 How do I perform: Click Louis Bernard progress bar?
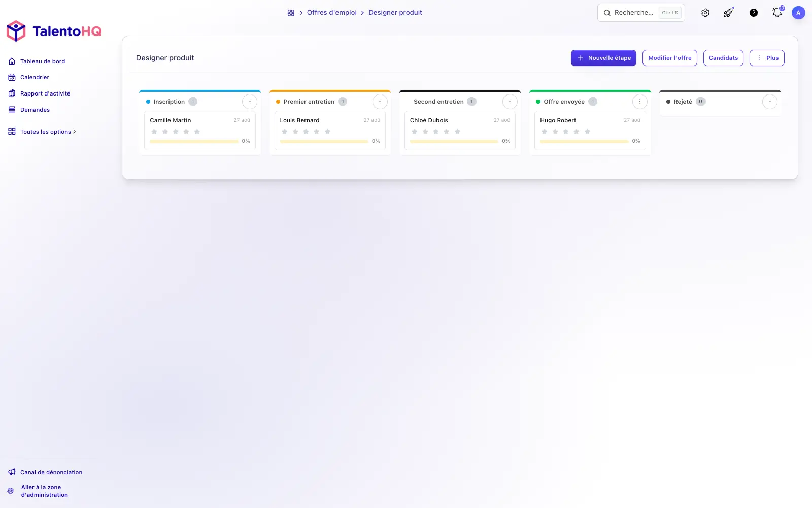pos(324,141)
